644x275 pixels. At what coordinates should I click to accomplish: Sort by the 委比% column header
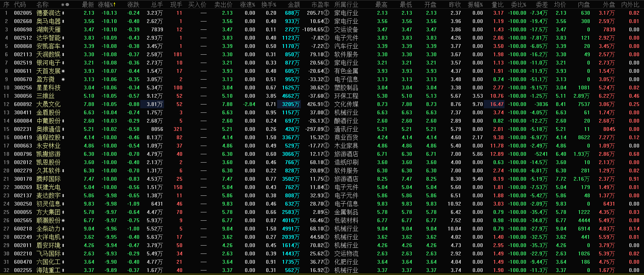pos(518,5)
